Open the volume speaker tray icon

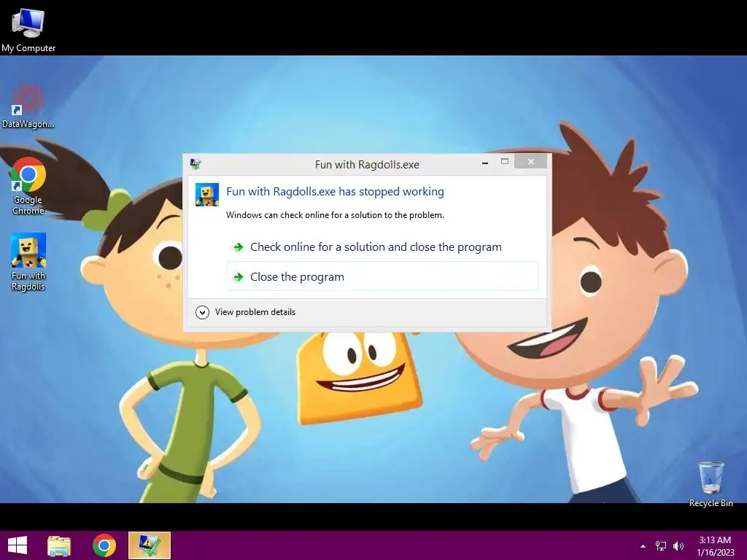(x=678, y=546)
